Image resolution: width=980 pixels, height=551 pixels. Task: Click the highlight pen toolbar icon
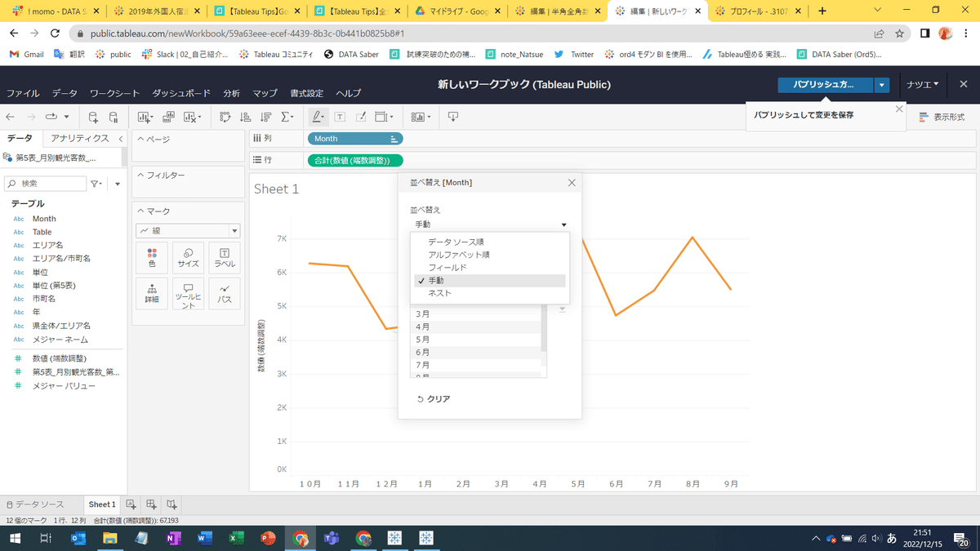point(318,117)
